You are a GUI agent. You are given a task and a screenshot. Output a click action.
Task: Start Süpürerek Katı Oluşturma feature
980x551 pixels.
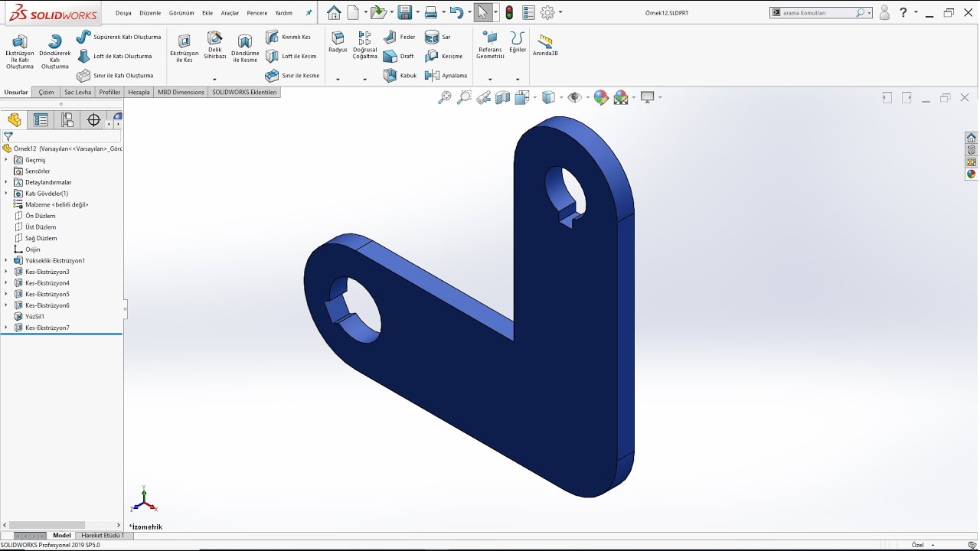119,37
